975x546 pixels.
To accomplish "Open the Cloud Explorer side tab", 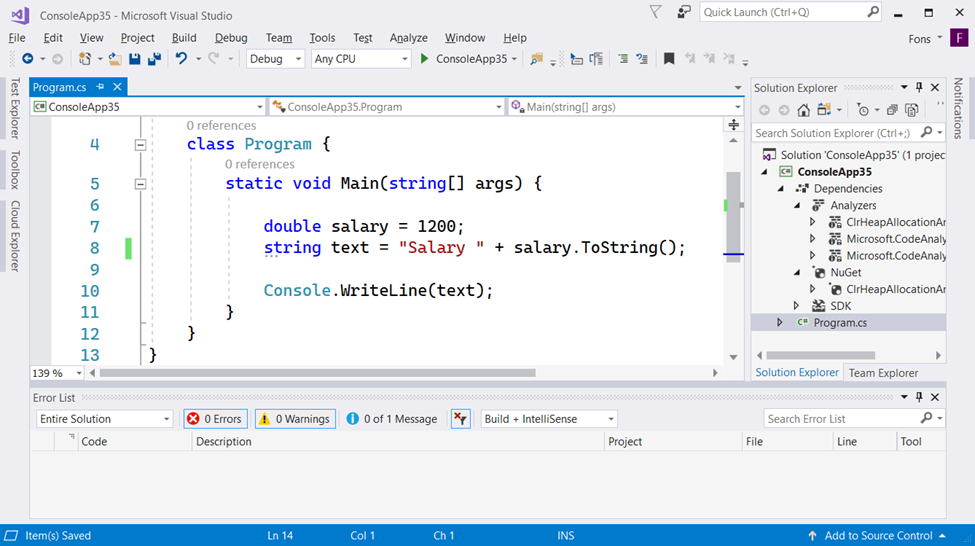I will tap(15, 236).
